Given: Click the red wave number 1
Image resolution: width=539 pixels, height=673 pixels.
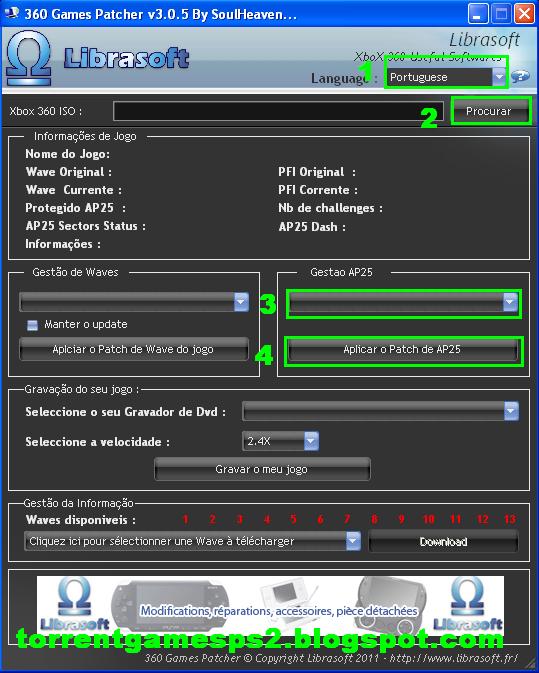Looking at the screenshot, I should tap(185, 519).
